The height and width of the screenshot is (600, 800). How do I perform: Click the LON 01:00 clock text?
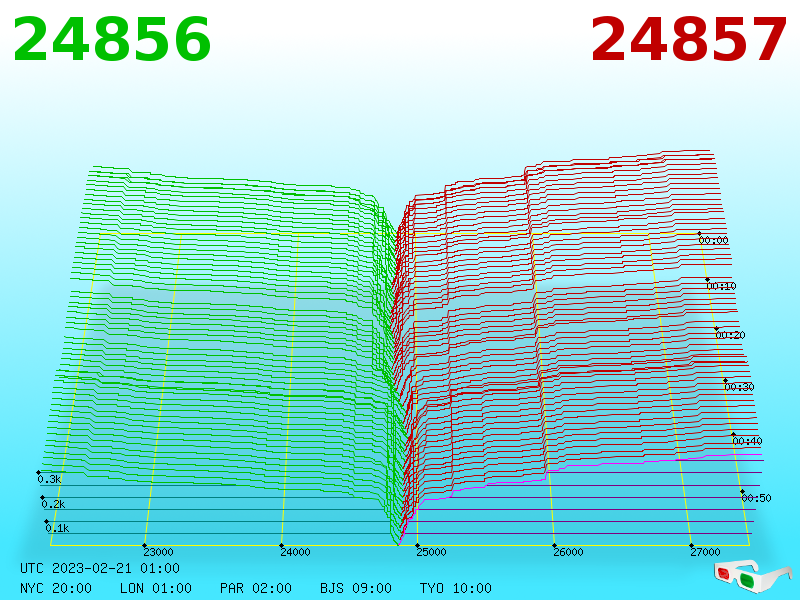point(156,588)
